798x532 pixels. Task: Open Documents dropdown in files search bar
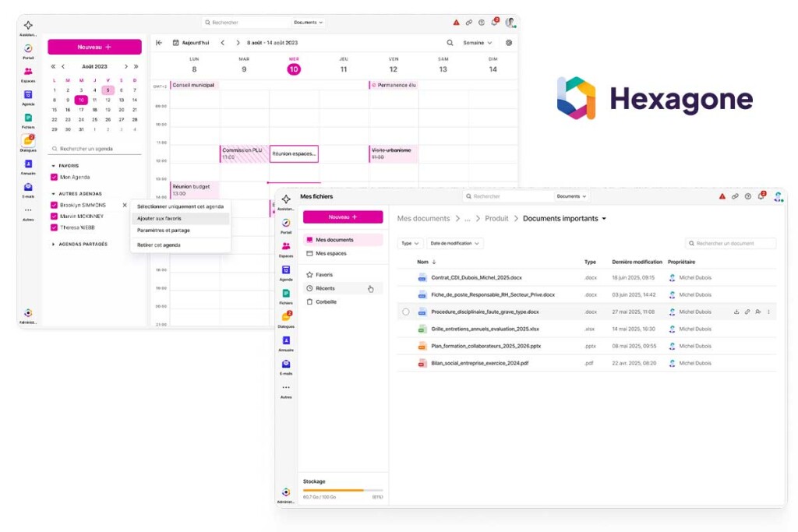[x=571, y=196]
